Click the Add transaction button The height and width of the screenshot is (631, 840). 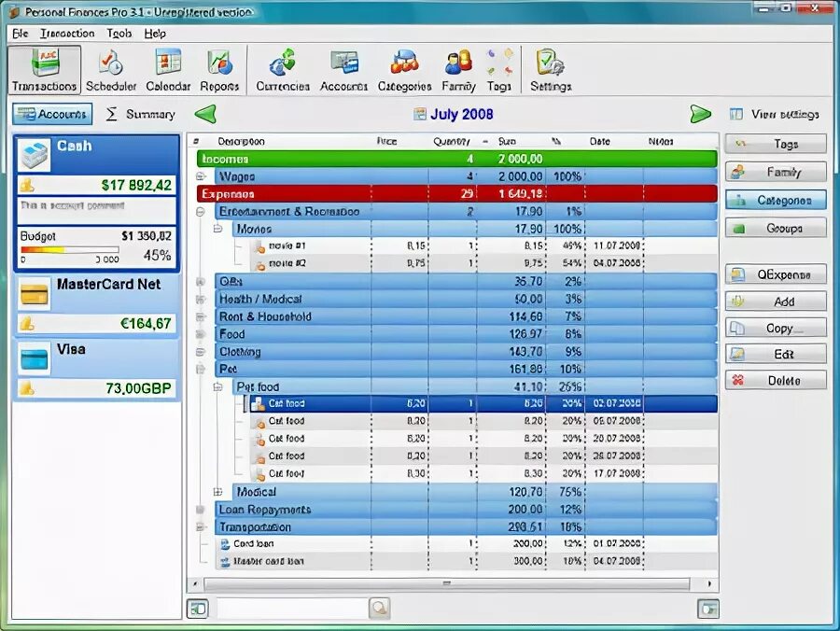pyautogui.click(x=776, y=301)
